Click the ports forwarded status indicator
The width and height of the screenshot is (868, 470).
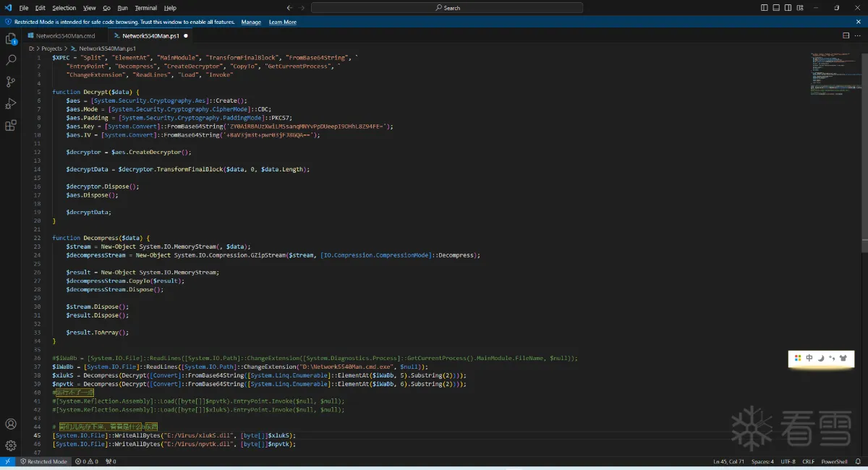coord(111,461)
